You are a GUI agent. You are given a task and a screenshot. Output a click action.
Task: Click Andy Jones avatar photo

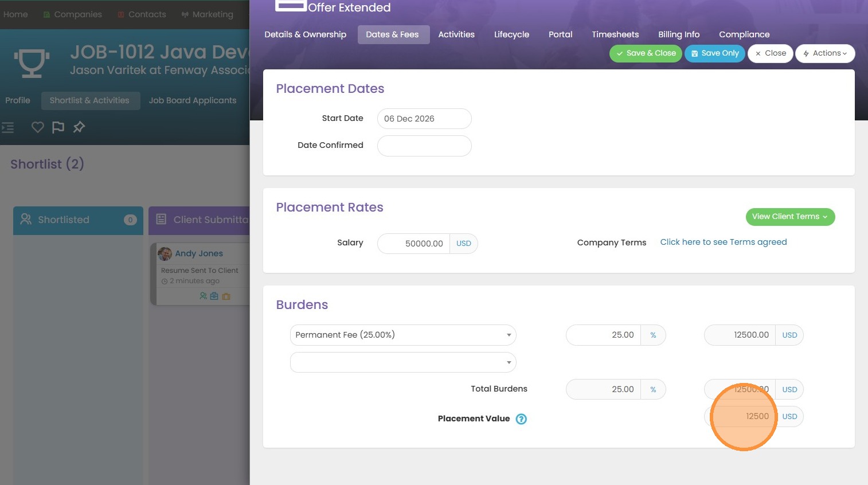(x=165, y=253)
